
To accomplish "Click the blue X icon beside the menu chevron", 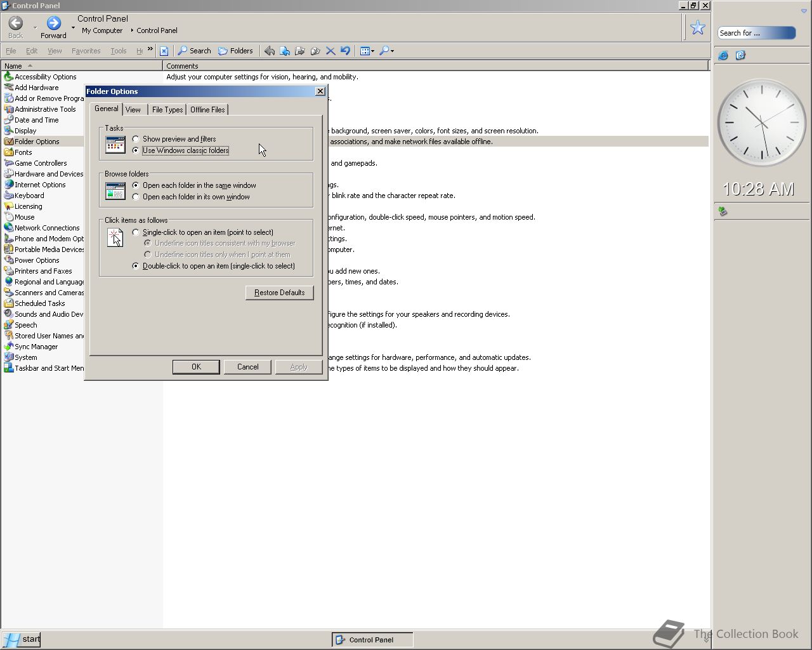I will (x=164, y=51).
